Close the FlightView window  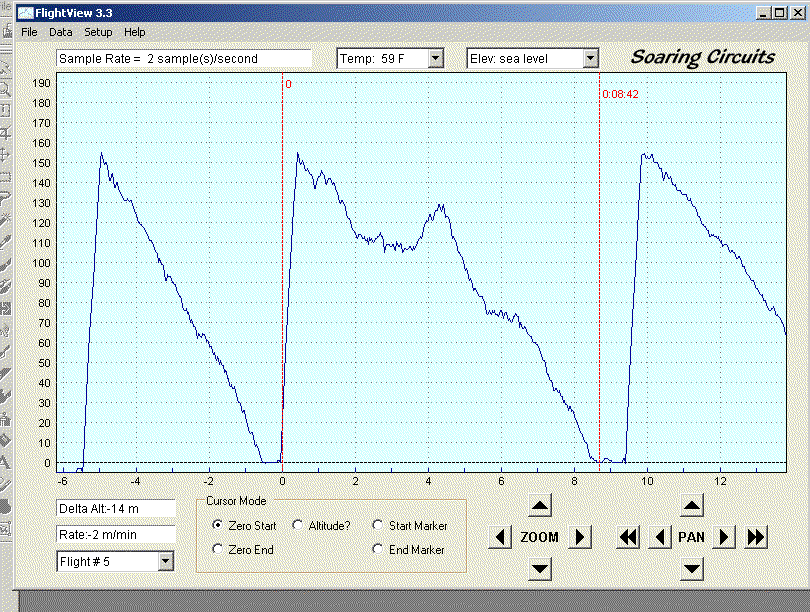(798, 13)
